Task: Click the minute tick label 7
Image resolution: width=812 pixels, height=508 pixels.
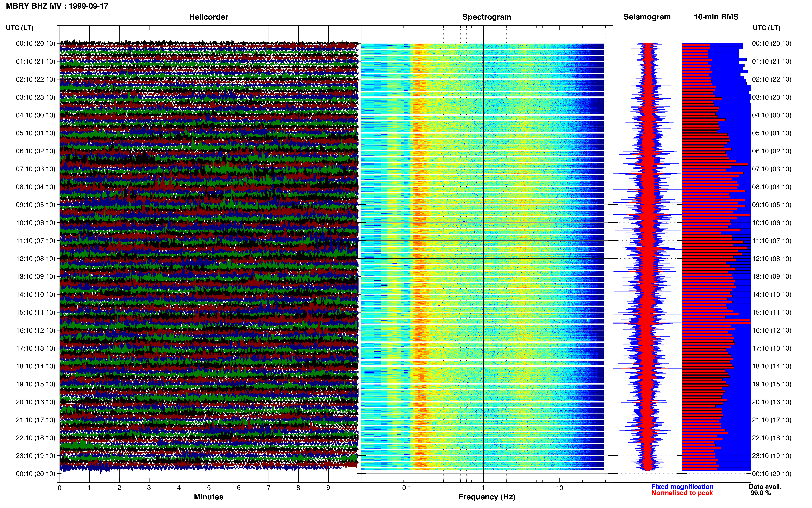Action: (269, 488)
